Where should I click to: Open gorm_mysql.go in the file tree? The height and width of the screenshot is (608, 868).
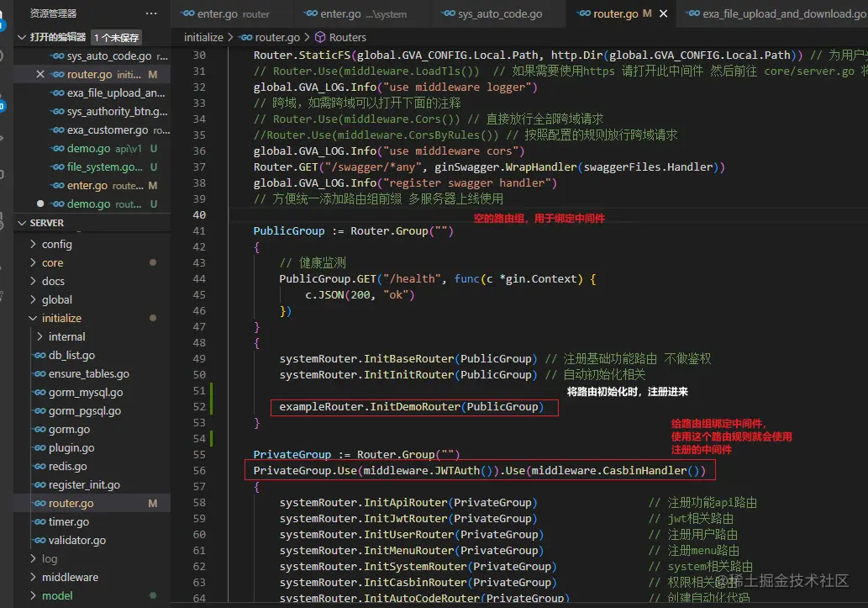(x=92, y=392)
